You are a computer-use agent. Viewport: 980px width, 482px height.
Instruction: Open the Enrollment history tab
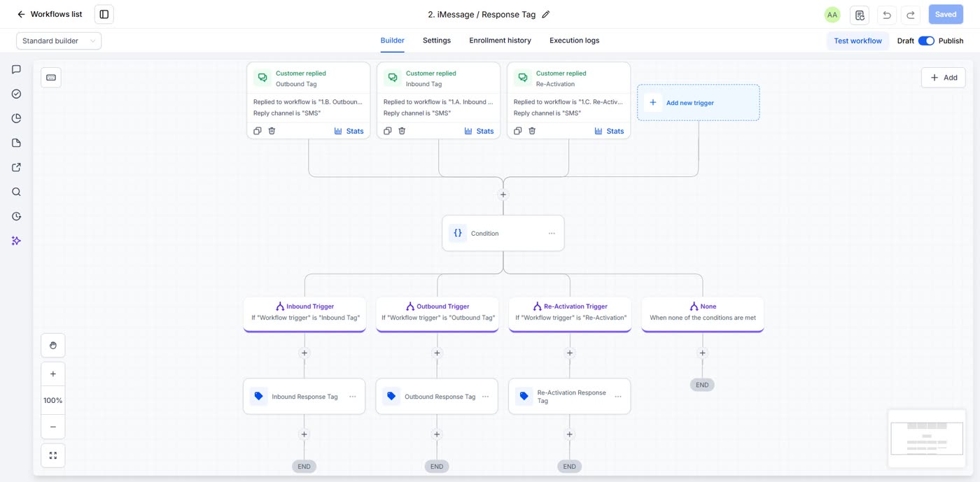click(x=500, y=41)
